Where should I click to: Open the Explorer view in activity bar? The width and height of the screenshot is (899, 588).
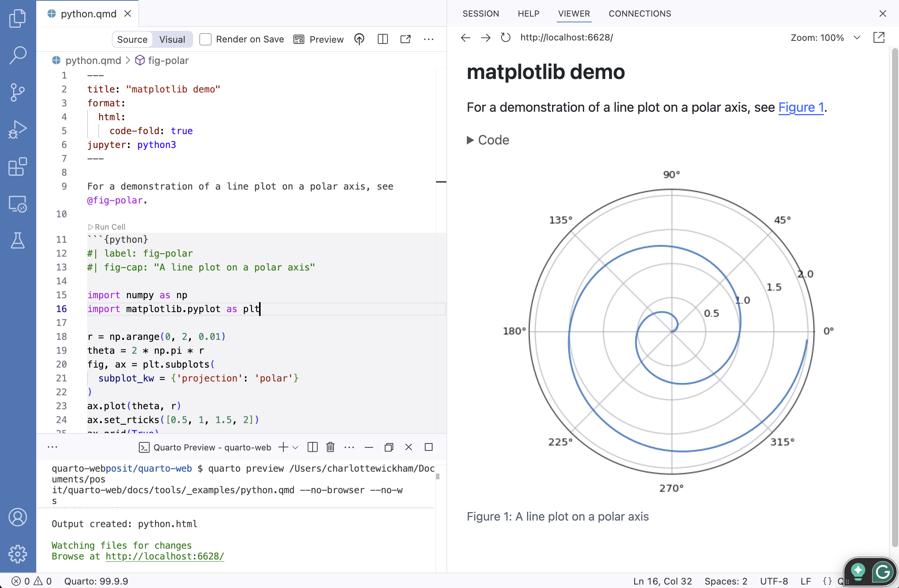[18, 18]
